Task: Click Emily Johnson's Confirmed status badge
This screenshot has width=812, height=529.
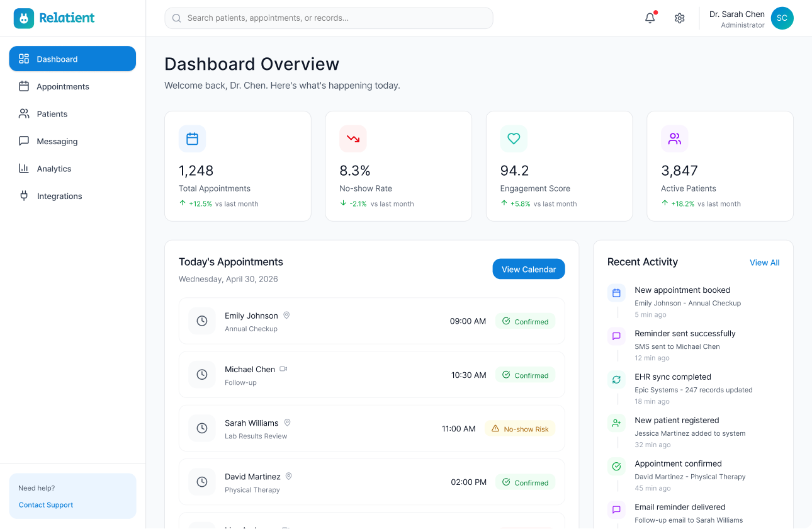Action: tap(525, 321)
